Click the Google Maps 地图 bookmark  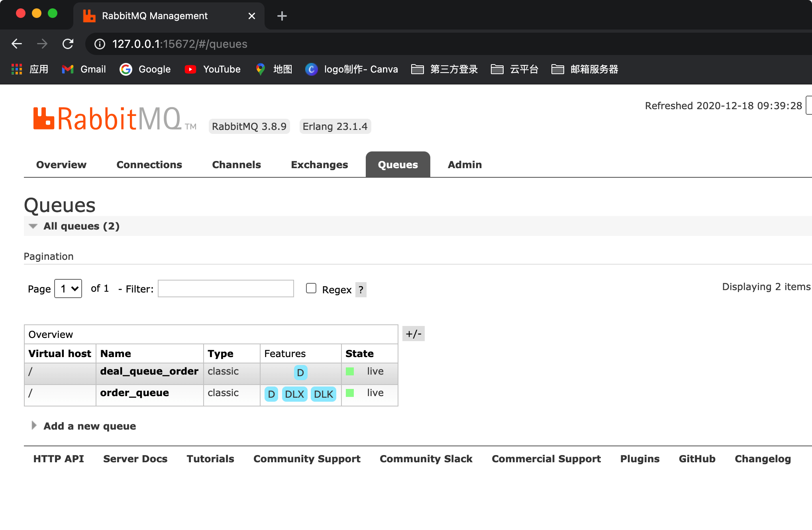pyautogui.click(x=274, y=69)
